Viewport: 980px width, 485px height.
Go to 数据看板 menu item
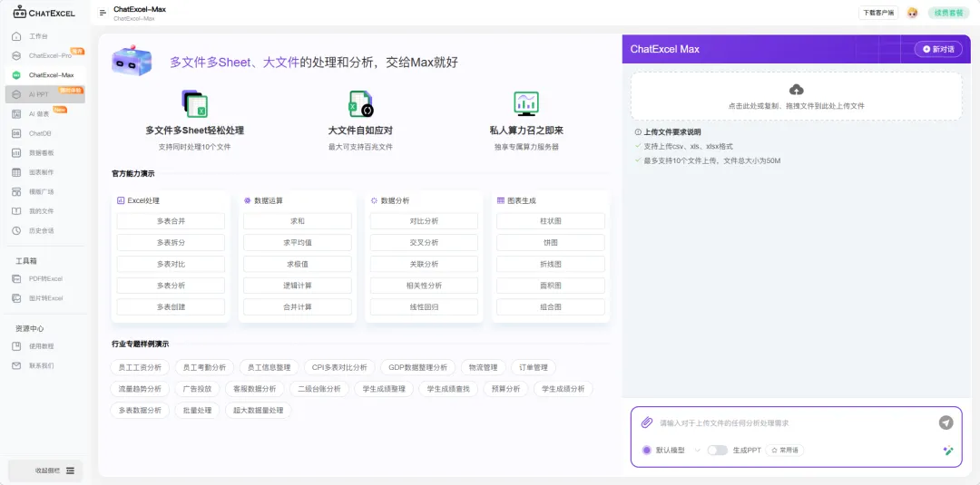click(44, 152)
